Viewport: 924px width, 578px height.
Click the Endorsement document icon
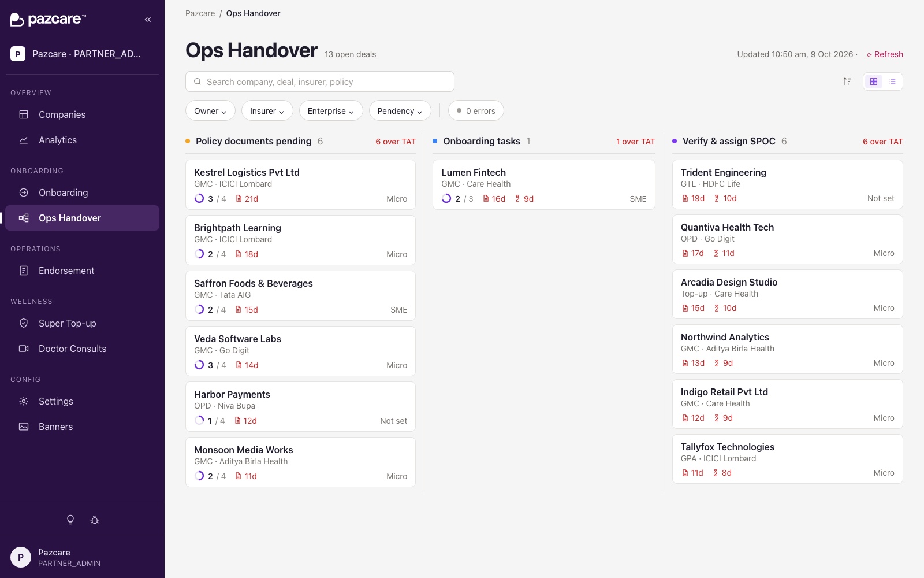coord(24,271)
